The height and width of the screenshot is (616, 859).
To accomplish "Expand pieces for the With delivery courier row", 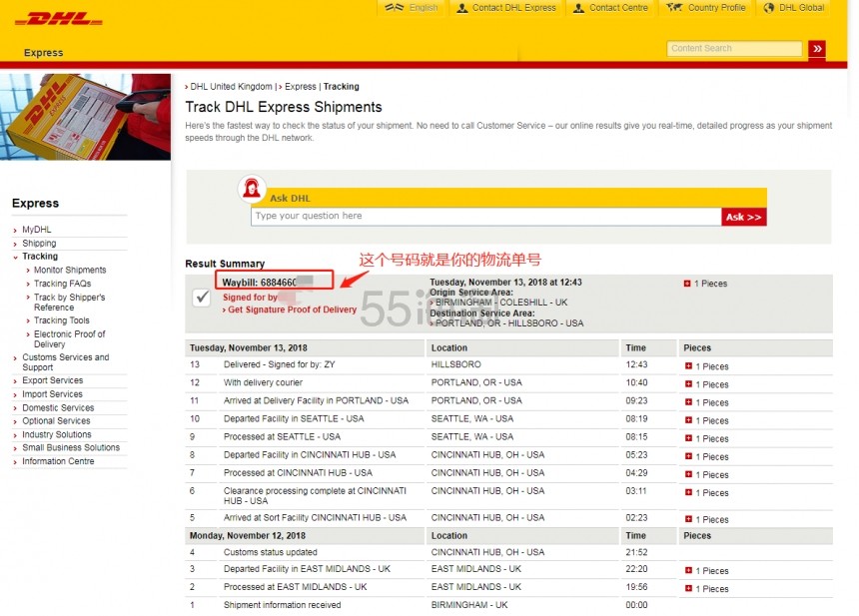I will click(x=688, y=383).
